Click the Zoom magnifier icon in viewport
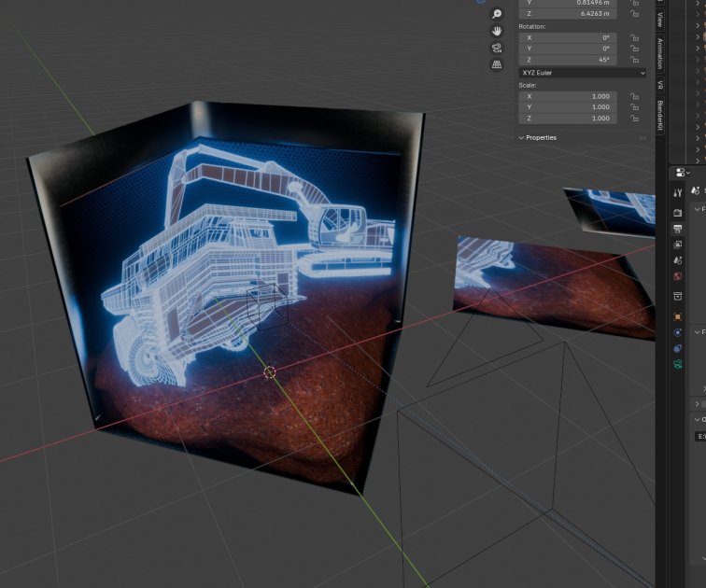 pos(497,14)
